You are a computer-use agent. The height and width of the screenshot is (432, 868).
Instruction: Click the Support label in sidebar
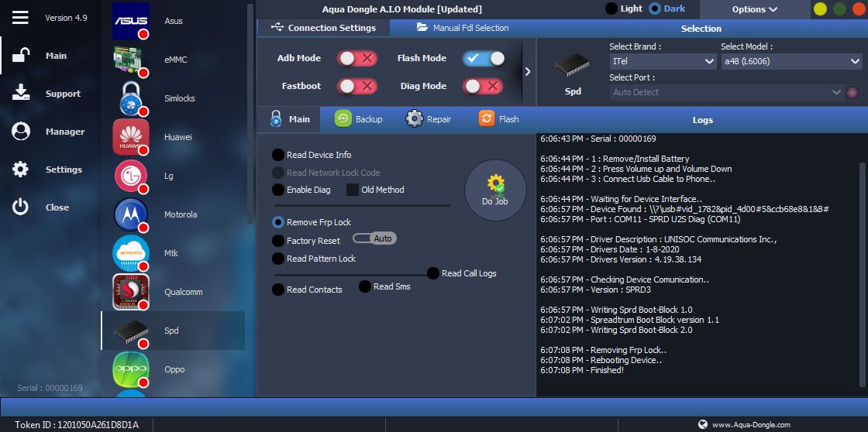pyautogui.click(x=63, y=94)
